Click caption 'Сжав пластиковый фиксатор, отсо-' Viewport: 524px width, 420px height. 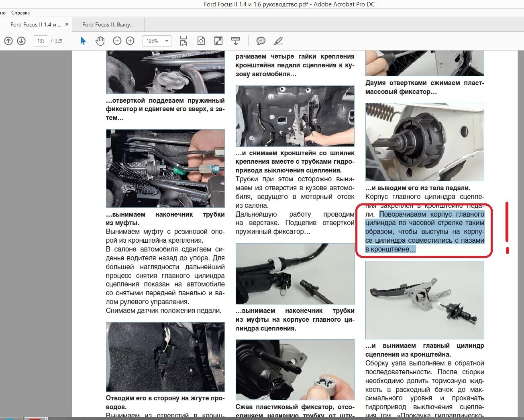[x=295, y=407]
